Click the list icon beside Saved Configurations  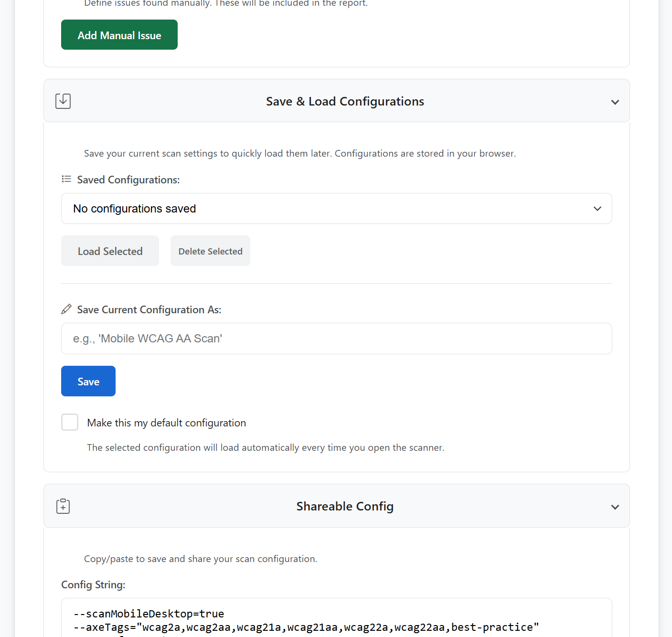[x=66, y=179]
